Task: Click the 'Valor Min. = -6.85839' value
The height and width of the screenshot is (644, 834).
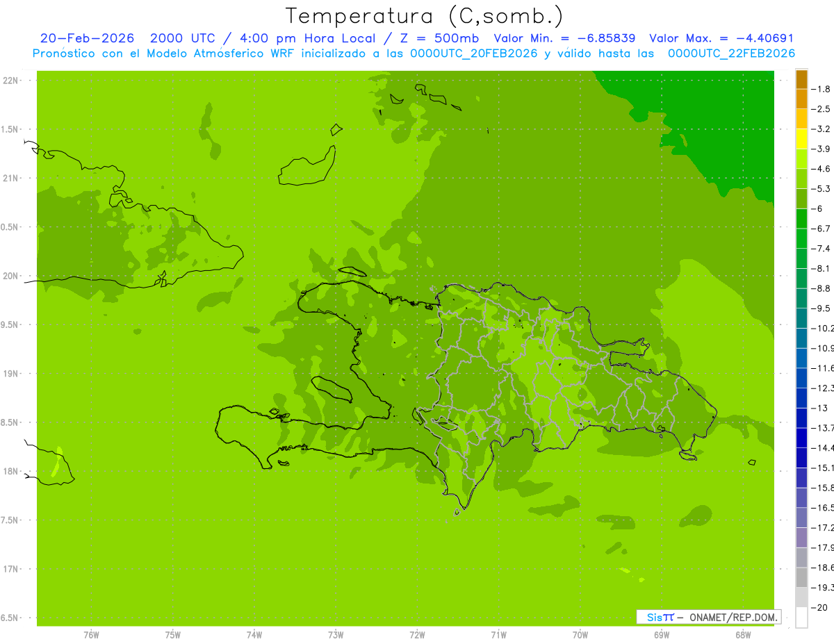Action: coord(564,38)
